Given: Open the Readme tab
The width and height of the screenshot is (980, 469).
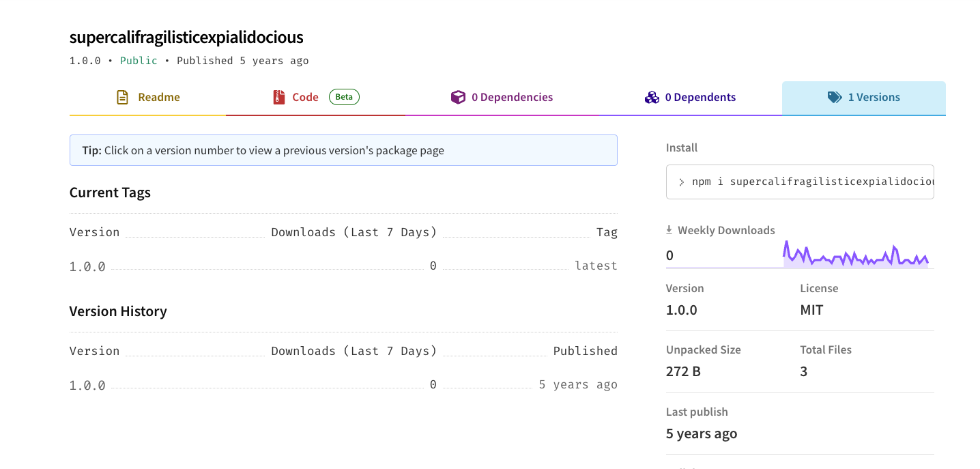Looking at the screenshot, I should pos(158,98).
